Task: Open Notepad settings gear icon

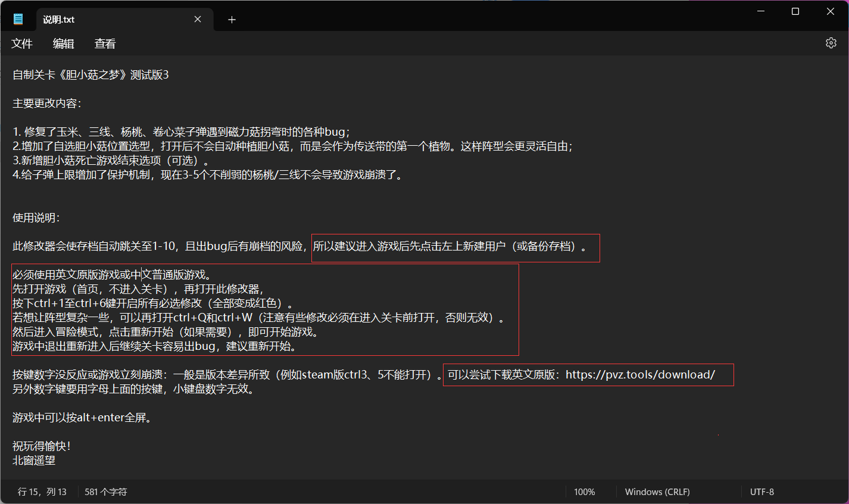Action: 831,43
